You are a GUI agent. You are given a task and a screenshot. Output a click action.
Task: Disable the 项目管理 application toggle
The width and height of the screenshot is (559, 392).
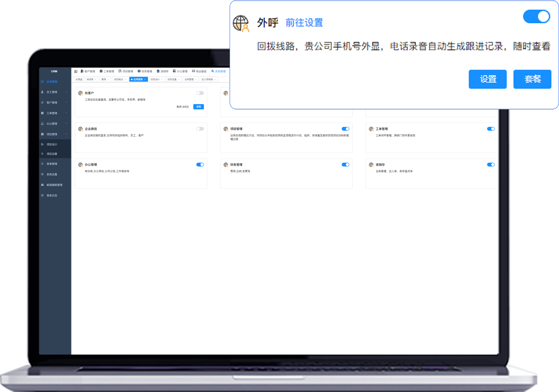[345, 129]
